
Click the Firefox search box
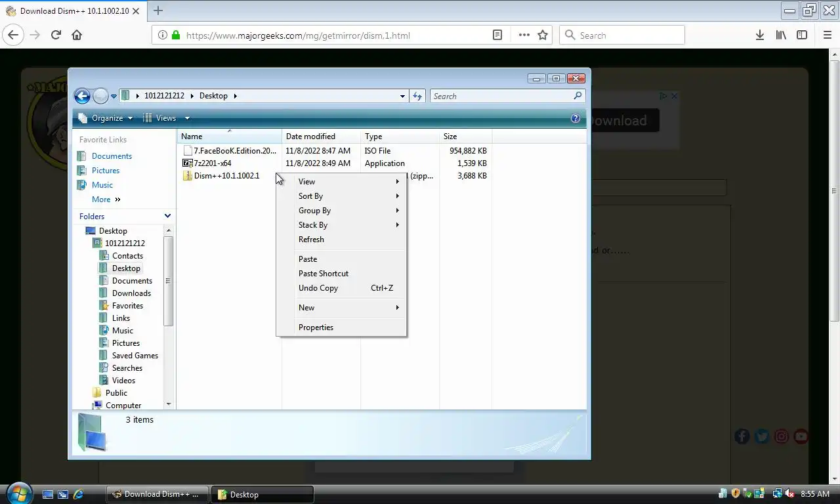(x=622, y=35)
